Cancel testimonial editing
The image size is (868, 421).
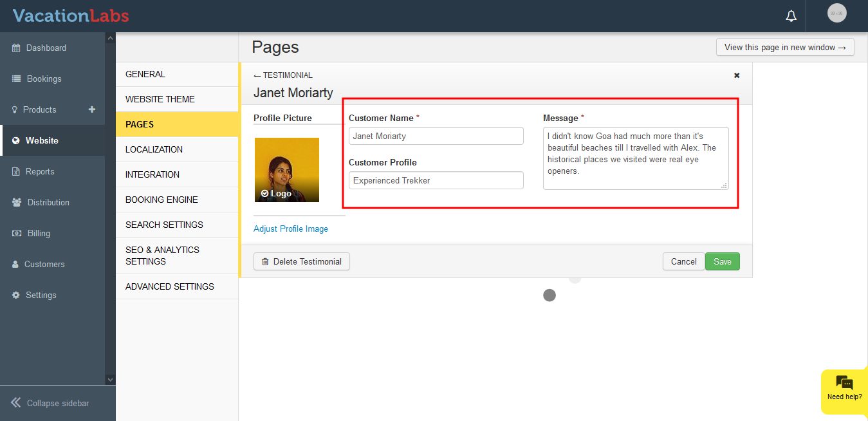click(683, 261)
